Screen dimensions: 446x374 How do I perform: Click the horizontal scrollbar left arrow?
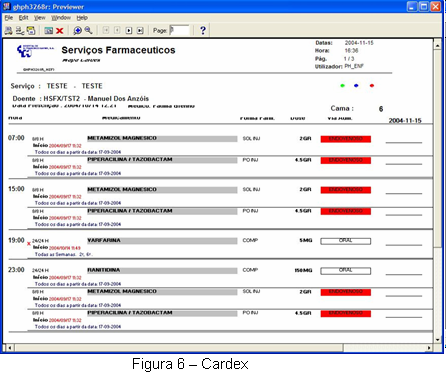(10, 348)
